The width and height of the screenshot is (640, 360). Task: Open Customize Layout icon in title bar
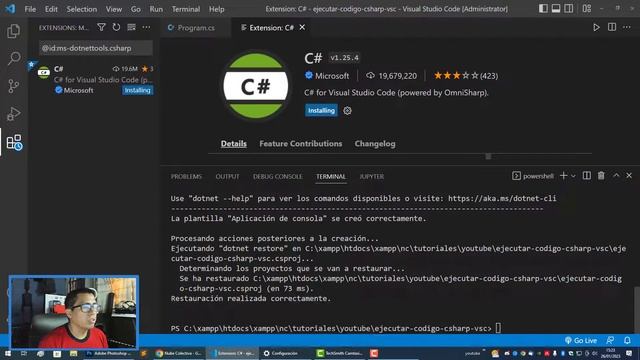click(x=587, y=9)
